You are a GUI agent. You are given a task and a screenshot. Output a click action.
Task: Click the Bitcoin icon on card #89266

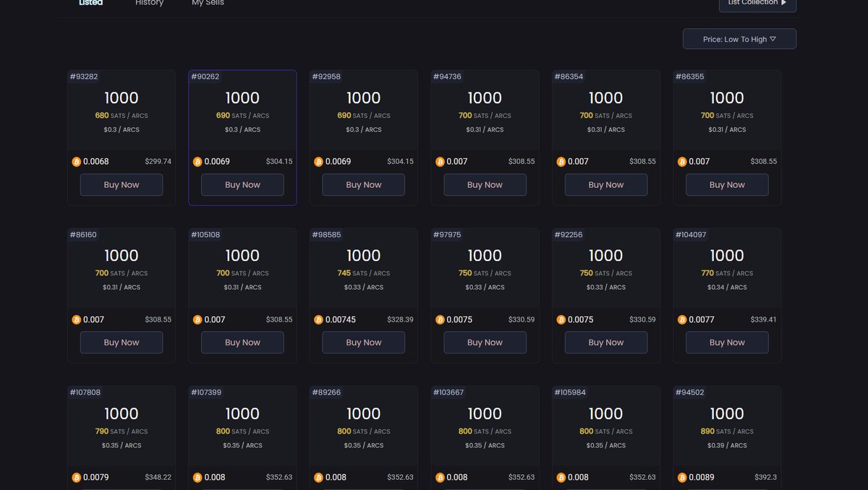[318, 478]
